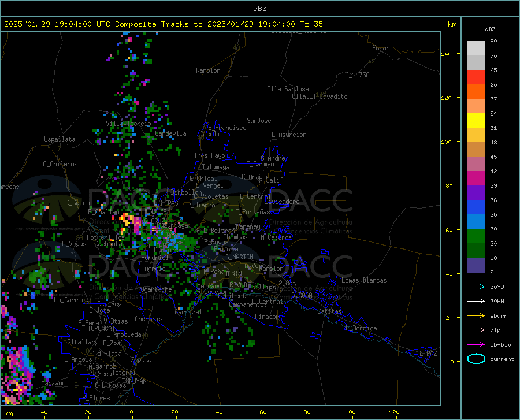The width and height of the screenshot is (520, 420).
Task: Click the V_Flores map label
Action: (x=96, y=398)
